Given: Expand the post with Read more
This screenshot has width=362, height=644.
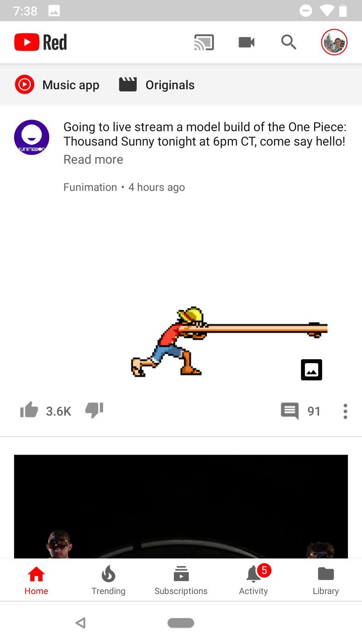Looking at the screenshot, I should tap(93, 159).
